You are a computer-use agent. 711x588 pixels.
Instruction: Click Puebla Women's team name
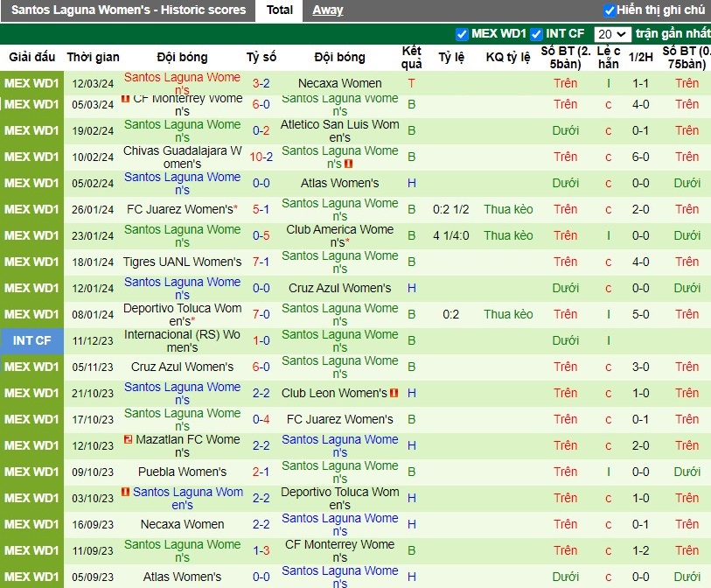182,472
